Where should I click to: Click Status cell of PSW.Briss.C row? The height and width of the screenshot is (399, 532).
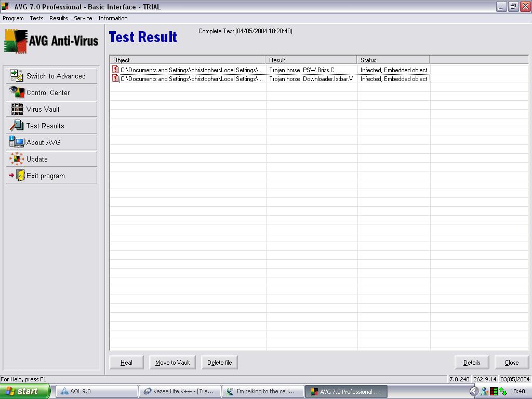(x=394, y=70)
